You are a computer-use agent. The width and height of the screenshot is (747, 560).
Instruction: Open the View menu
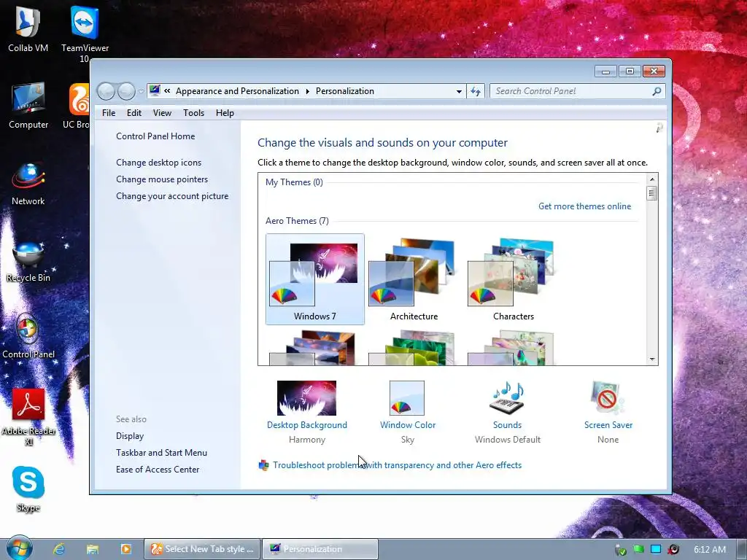[162, 113]
